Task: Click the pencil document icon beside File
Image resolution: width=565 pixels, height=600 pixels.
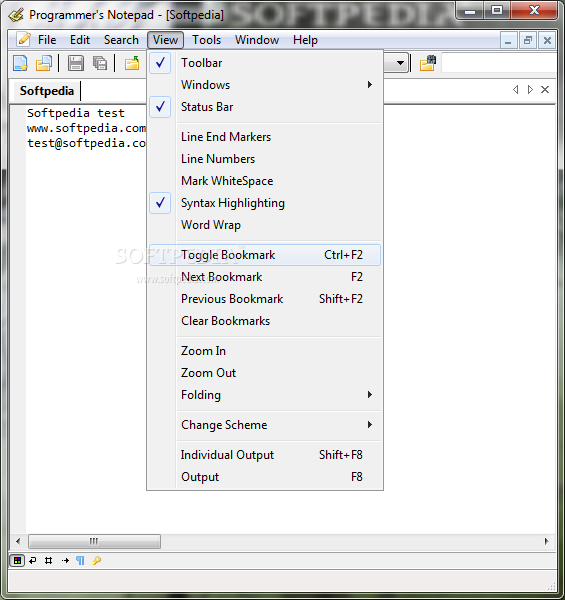Action: click(24, 39)
